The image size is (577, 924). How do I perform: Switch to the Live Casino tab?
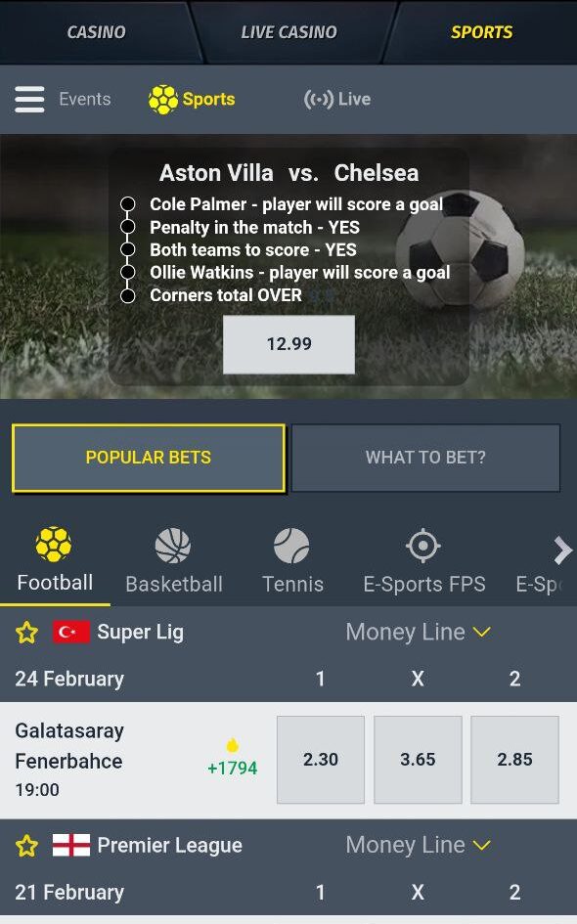pyautogui.click(x=288, y=32)
